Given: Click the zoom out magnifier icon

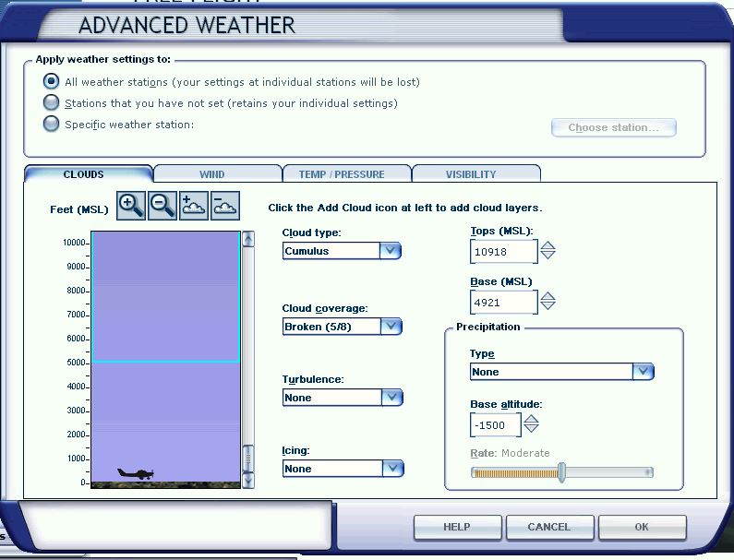Looking at the screenshot, I should point(162,206).
